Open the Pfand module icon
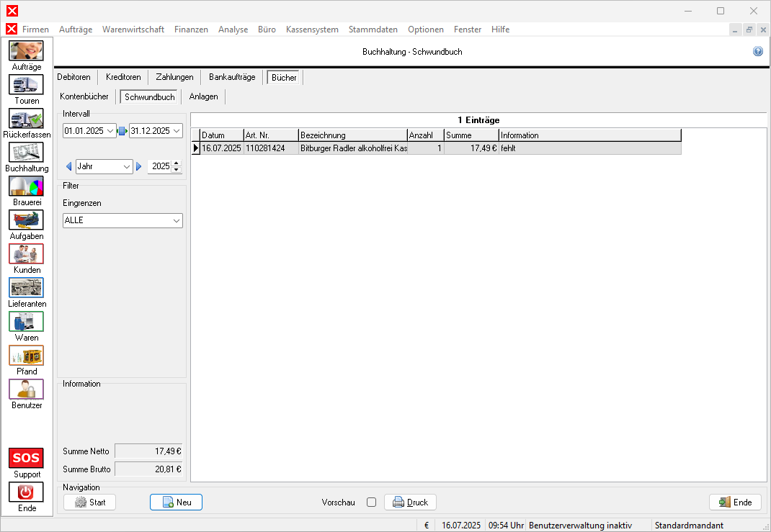 pos(26,356)
